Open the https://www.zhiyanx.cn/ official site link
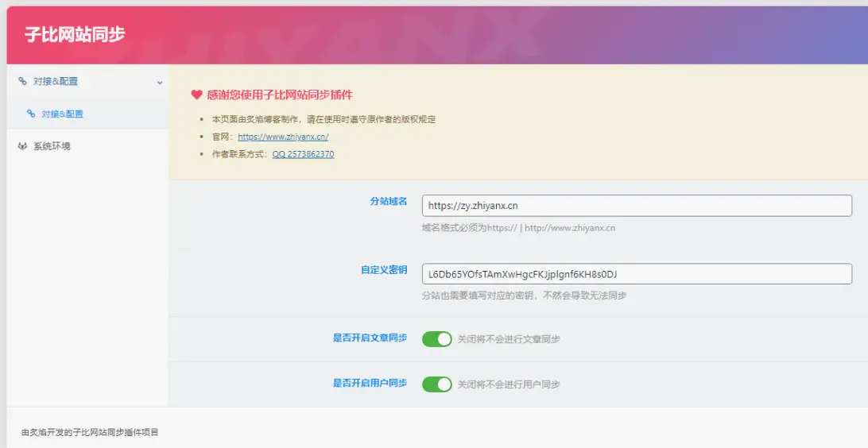The width and height of the screenshot is (868, 448). [283, 137]
